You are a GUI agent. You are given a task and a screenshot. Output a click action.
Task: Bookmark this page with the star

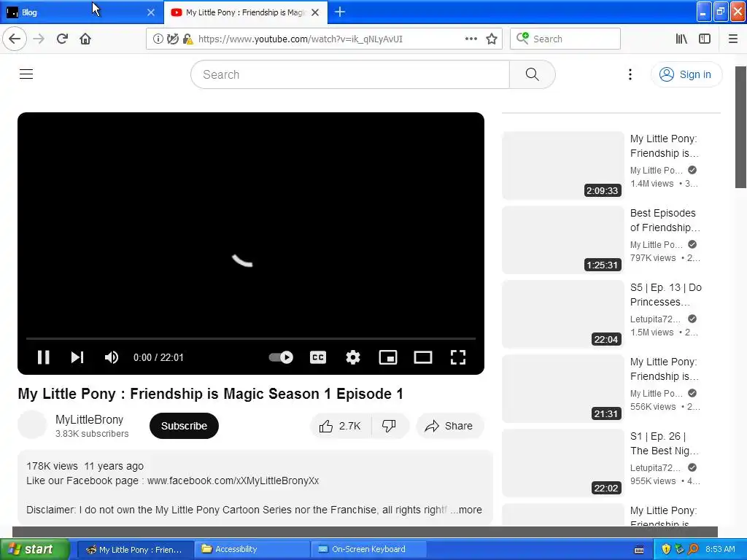[x=492, y=39]
